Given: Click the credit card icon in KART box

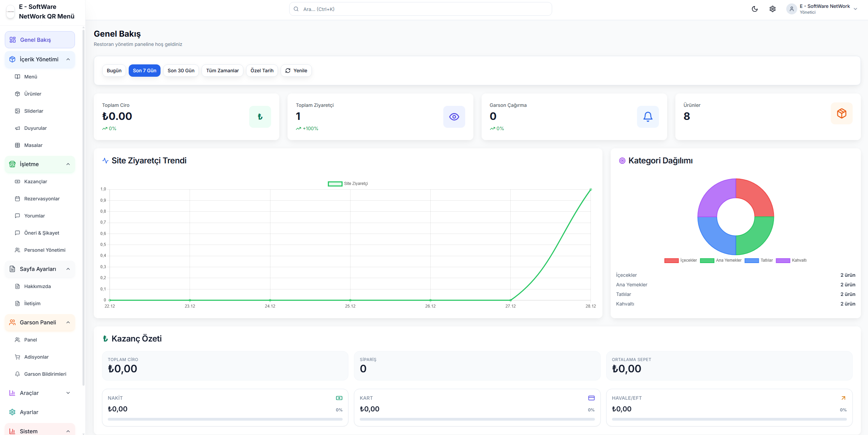Looking at the screenshot, I should (591, 398).
